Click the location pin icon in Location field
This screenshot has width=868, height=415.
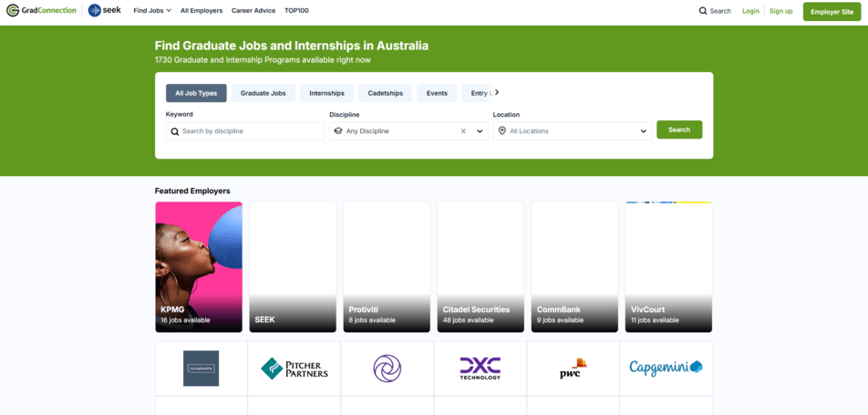[x=502, y=131]
